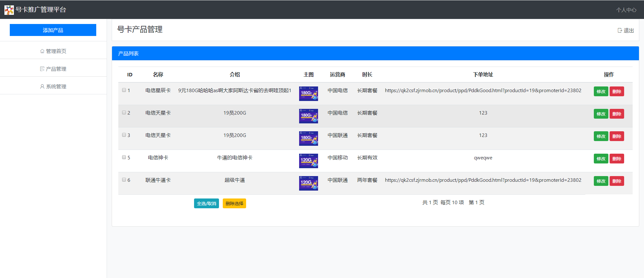Click the logout icon next to 退出
The width and height of the screenshot is (644, 278).
(620, 30)
